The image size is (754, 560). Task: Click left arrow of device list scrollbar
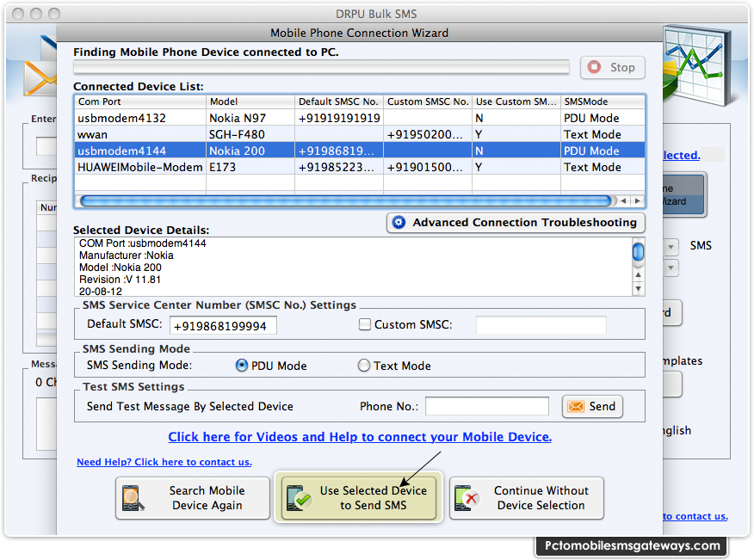(x=624, y=201)
